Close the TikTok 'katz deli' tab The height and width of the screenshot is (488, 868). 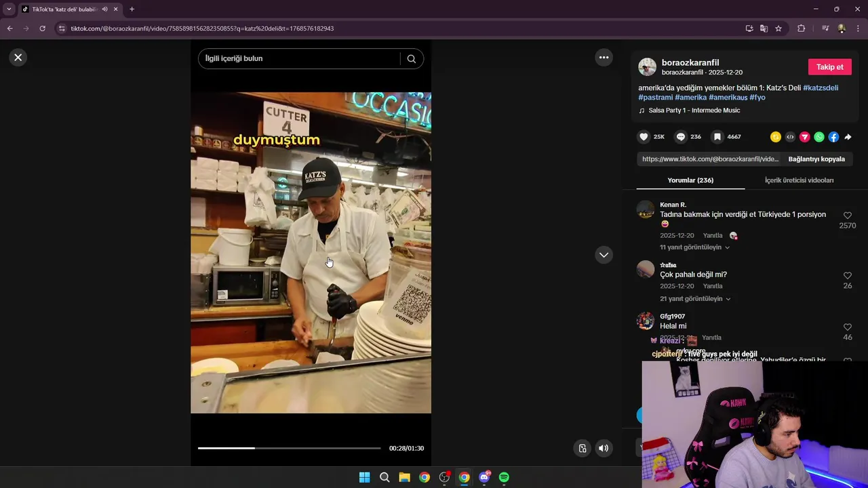[x=115, y=9]
